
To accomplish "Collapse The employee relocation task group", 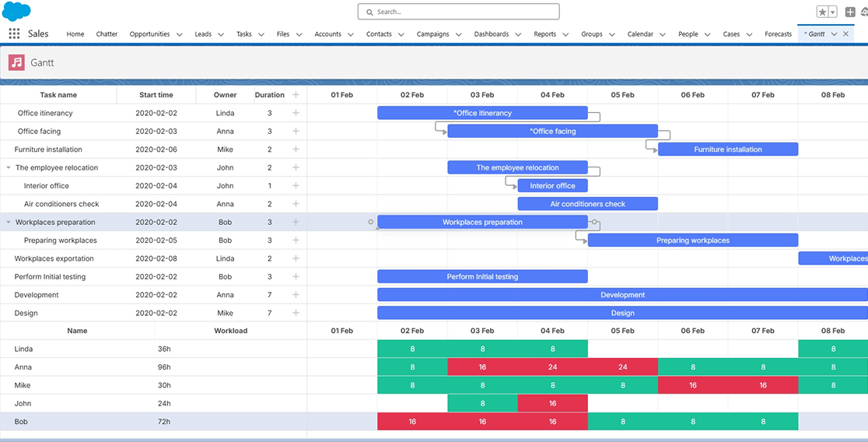I will tap(9, 168).
